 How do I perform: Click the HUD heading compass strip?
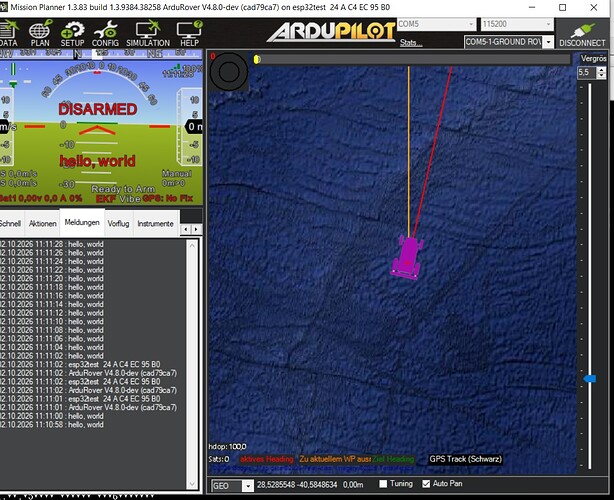tap(101, 54)
